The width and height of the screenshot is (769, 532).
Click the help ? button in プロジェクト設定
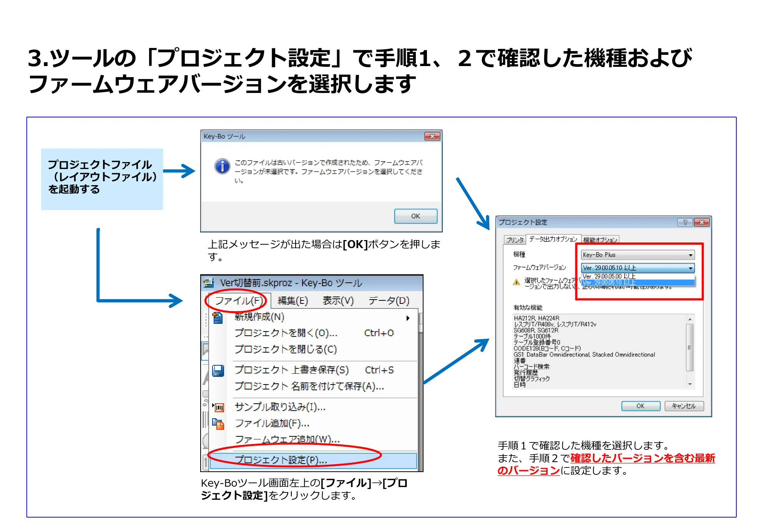pyautogui.click(x=685, y=222)
